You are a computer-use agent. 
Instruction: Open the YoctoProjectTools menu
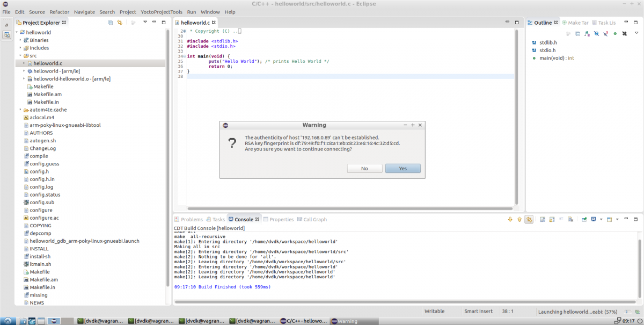tap(162, 12)
